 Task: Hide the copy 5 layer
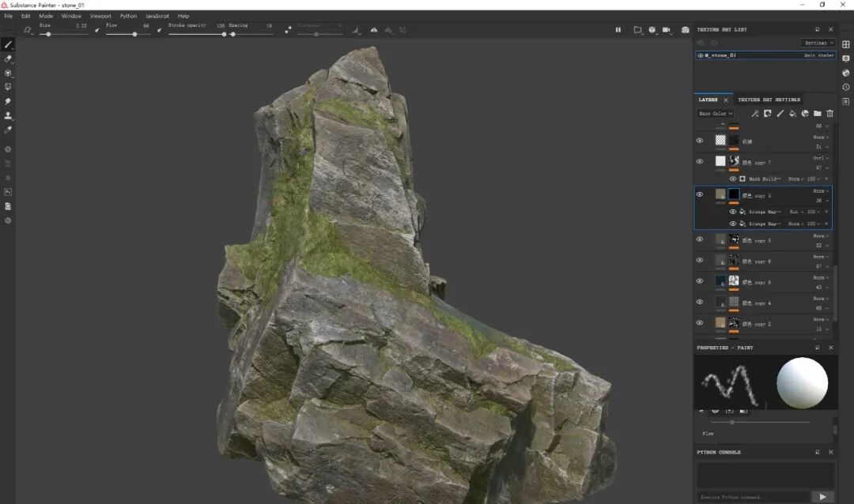pos(700,239)
